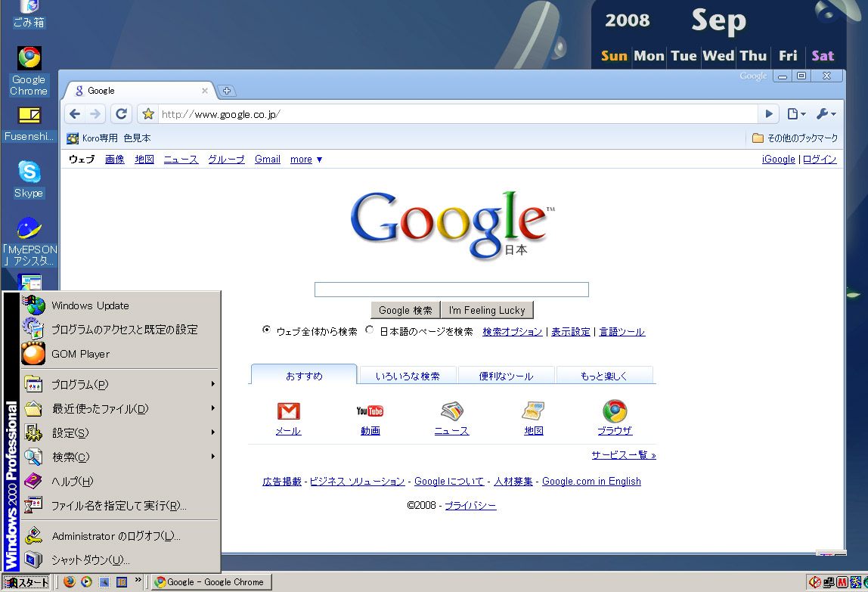The image size is (868, 592).
Task: Expand the more dropdown in Google's navigation
Action: coord(306,160)
